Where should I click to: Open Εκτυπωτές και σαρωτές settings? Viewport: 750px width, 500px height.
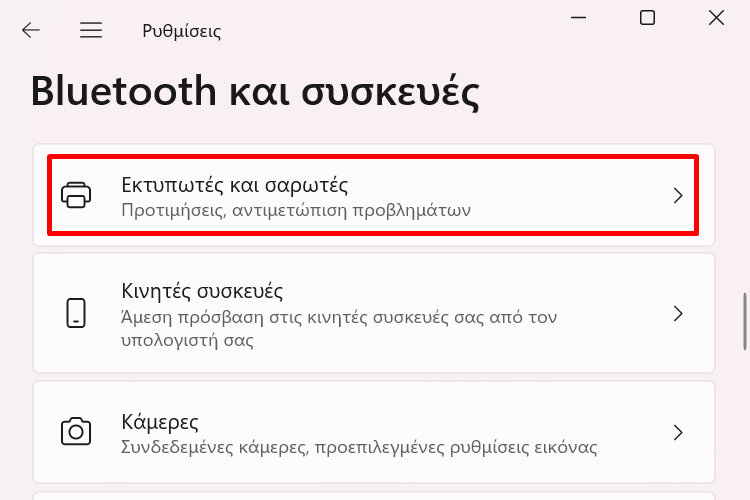pos(374,195)
